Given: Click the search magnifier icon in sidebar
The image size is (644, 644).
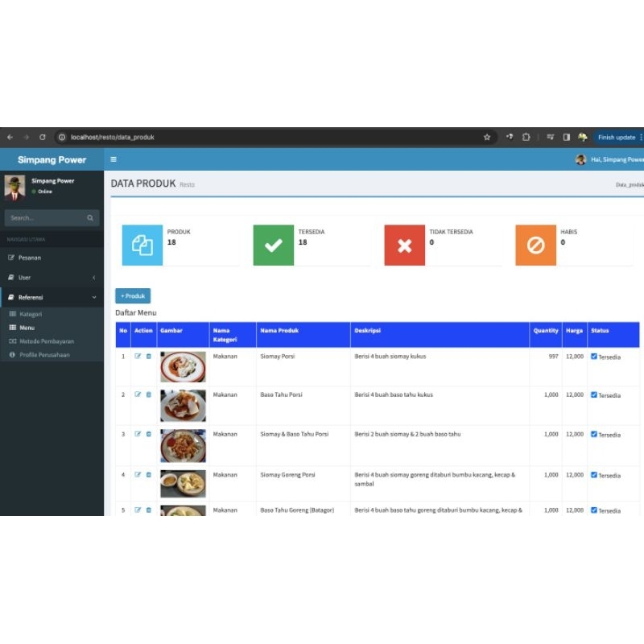Looking at the screenshot, I should coord(90,217).
